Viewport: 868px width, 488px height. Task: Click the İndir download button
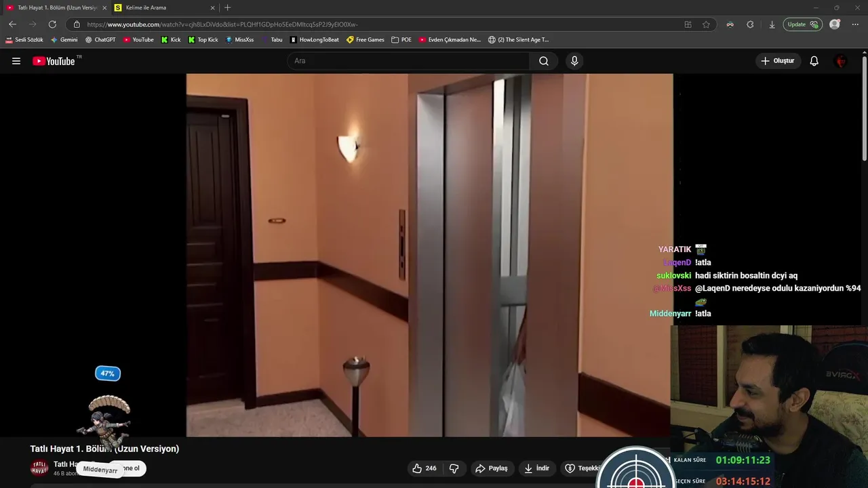tap(537, 468)
